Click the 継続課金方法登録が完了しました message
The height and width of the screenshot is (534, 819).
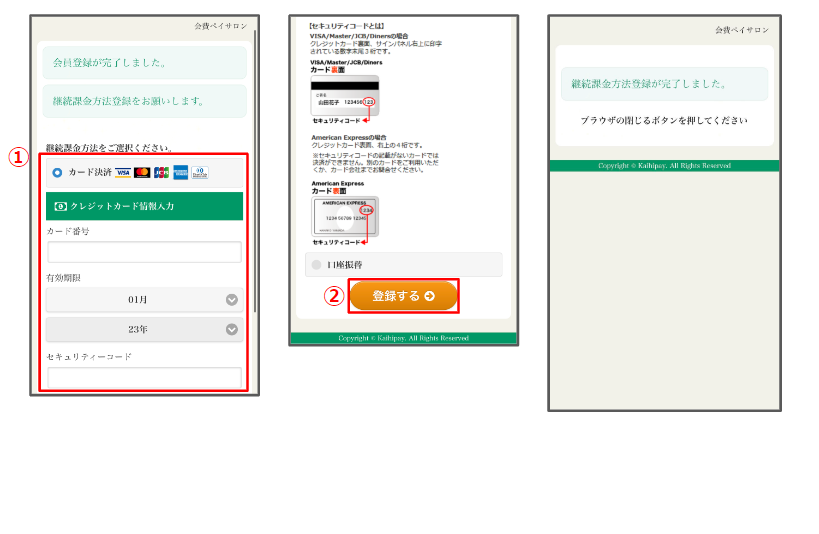tap(664, 84)
